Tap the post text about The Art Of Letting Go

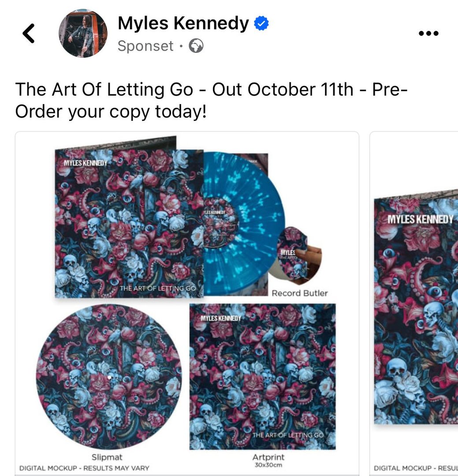click(211, 100)
